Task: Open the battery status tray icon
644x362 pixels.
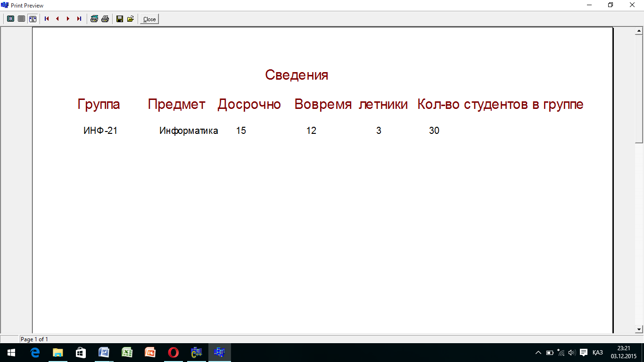Action: tap(550, 353)
